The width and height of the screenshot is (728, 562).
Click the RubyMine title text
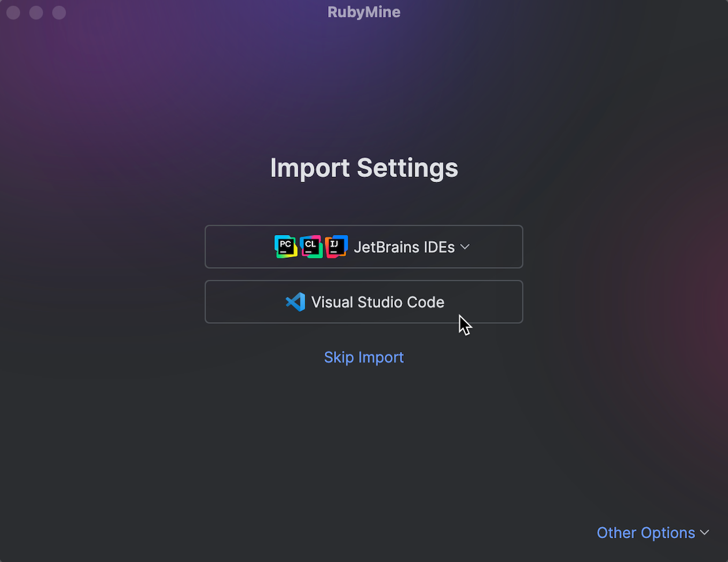coord(364,12)
